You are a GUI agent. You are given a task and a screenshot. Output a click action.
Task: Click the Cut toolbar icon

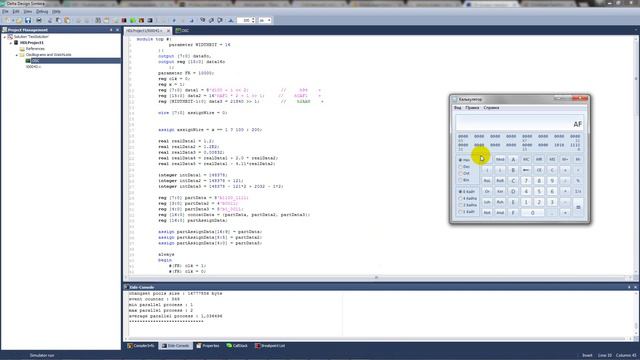(x=50, y=20)
